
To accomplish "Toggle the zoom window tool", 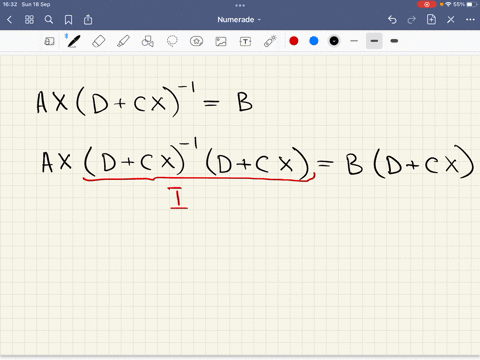I will [x=49, y=41].
